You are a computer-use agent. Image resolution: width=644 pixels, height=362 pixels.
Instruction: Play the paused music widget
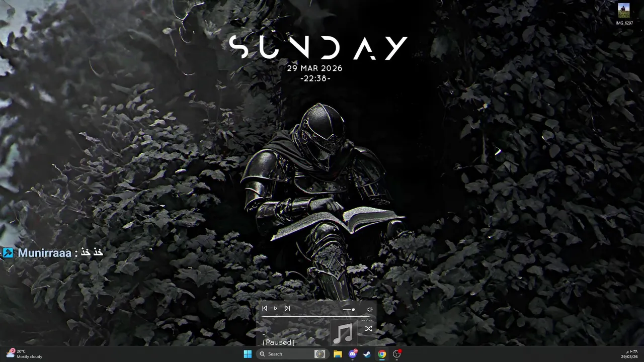coord(275,308)
